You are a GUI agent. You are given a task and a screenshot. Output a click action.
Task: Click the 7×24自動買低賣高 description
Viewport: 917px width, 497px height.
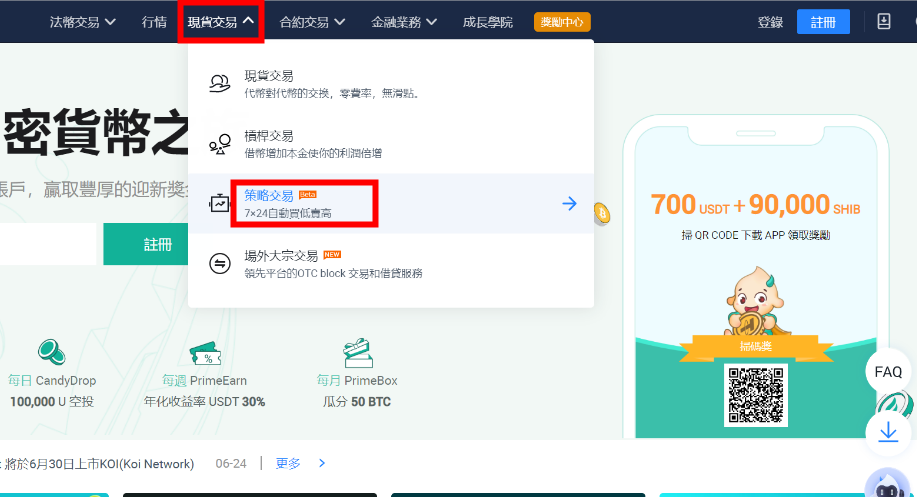(288, 213)
